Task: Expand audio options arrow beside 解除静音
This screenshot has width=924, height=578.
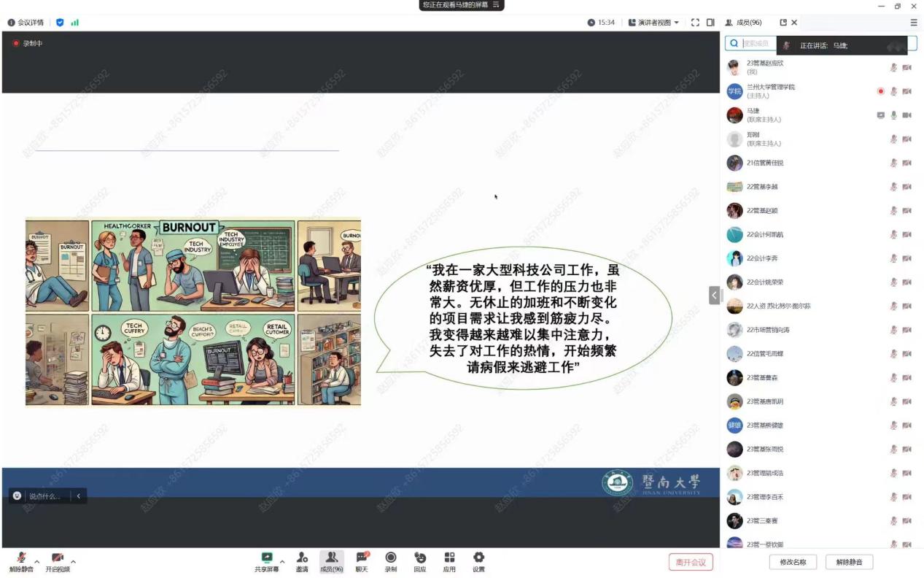Action: point(37,561)
